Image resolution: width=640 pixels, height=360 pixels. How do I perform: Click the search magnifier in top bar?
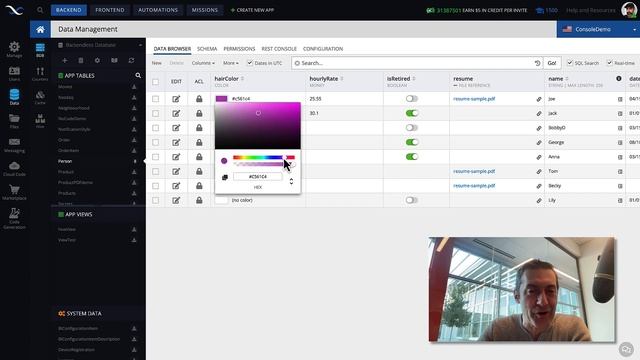[40, 10]
